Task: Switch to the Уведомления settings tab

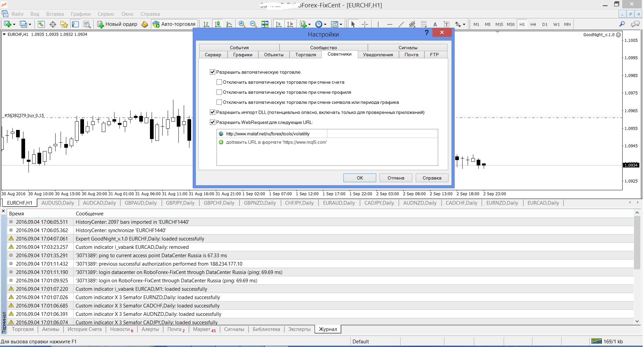Action: [x=378, y=55]
